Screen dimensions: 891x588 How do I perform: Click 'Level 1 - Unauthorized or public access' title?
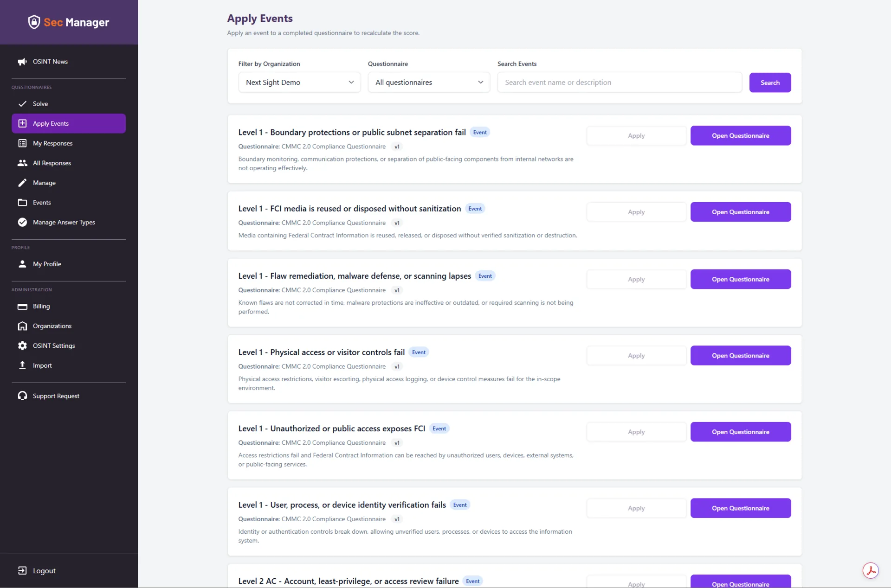click(331, 428)
